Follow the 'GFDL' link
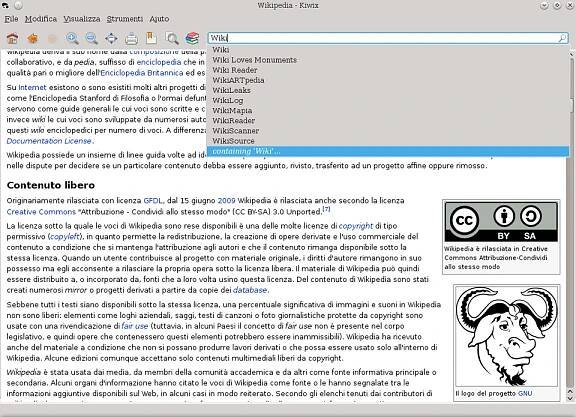The height and width of the screenshot is (417, 576). [153, 201]
